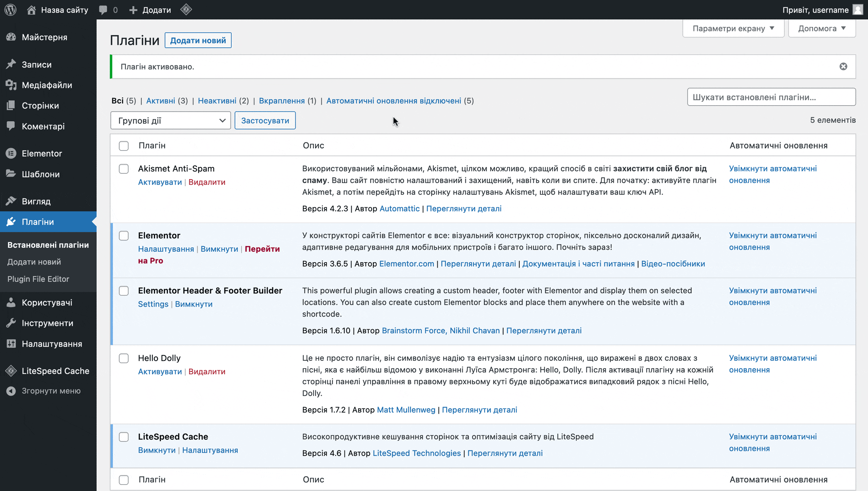Filter by Автоматичні оновлення відключені
The image size is (868, 491).
(x=393, y=101)
